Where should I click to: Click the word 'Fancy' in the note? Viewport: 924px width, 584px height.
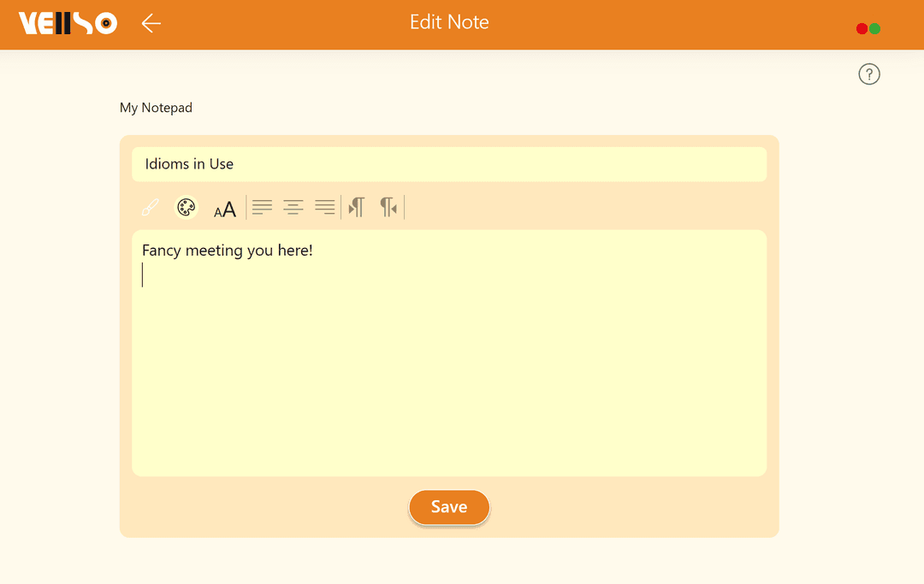click(161, 251)
